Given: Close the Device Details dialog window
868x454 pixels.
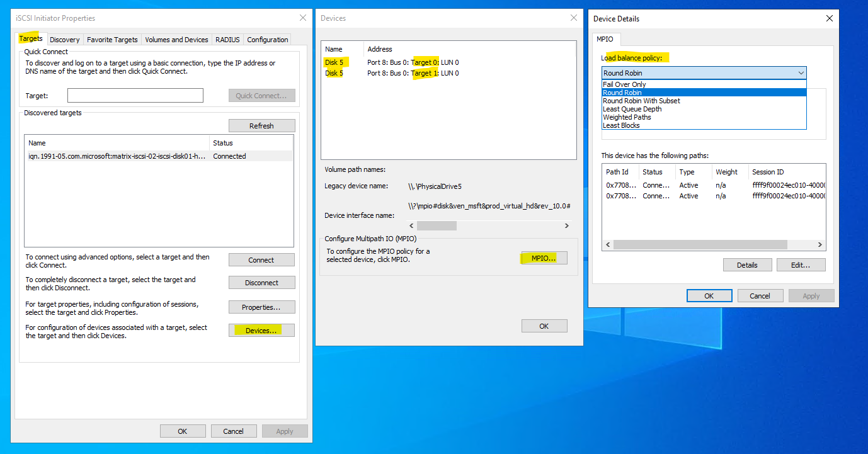Looking at the screenshot, I should pos(829,19).
